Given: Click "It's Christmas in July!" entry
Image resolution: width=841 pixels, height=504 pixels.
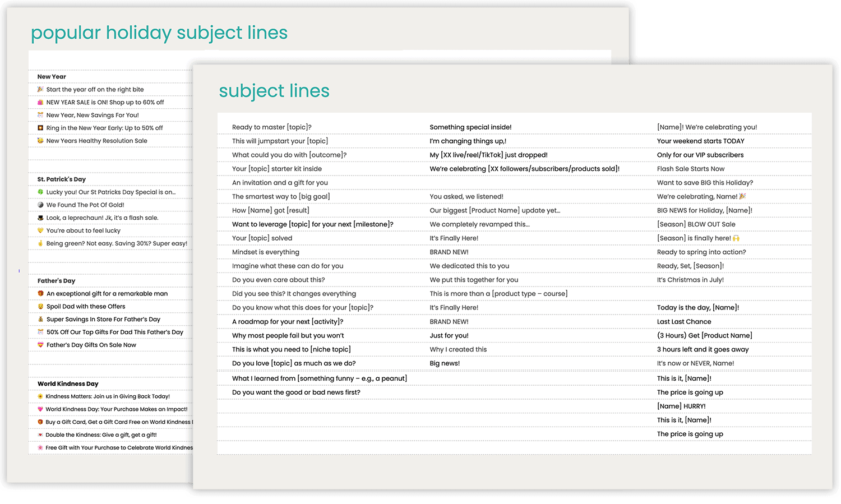Looking at the screenshot, I should (x=690, y=279).
